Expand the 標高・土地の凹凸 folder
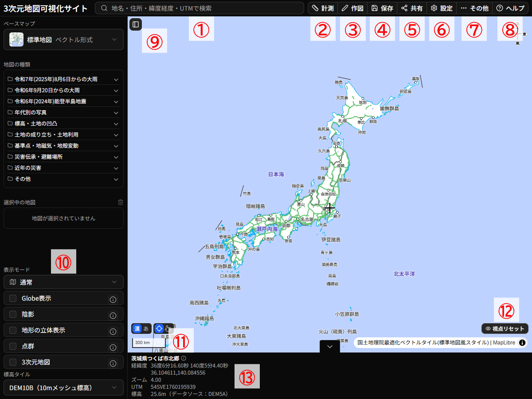This screenshot has width=532, height=399. click(63, 124)
